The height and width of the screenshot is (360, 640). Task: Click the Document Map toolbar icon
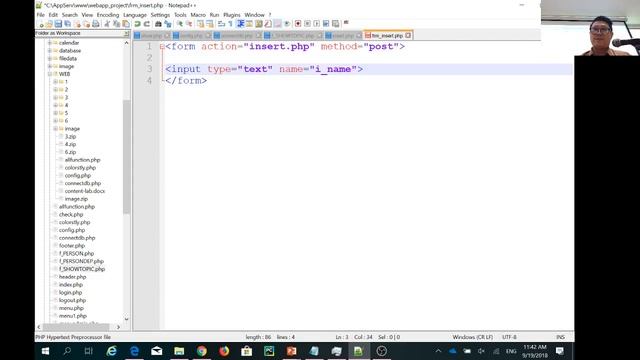pyautogui.click(x=258, y=24)
